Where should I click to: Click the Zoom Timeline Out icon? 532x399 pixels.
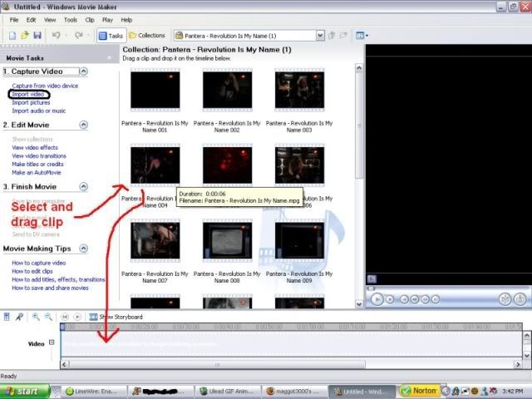click(48, 317)
